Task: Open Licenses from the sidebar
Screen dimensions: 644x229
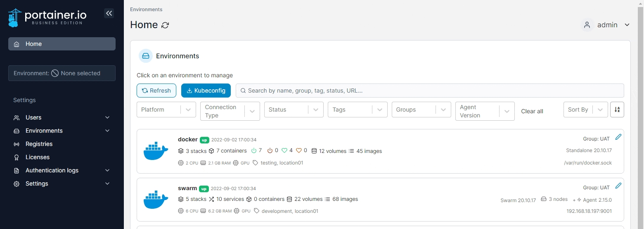Action: (x=37, y=157)
